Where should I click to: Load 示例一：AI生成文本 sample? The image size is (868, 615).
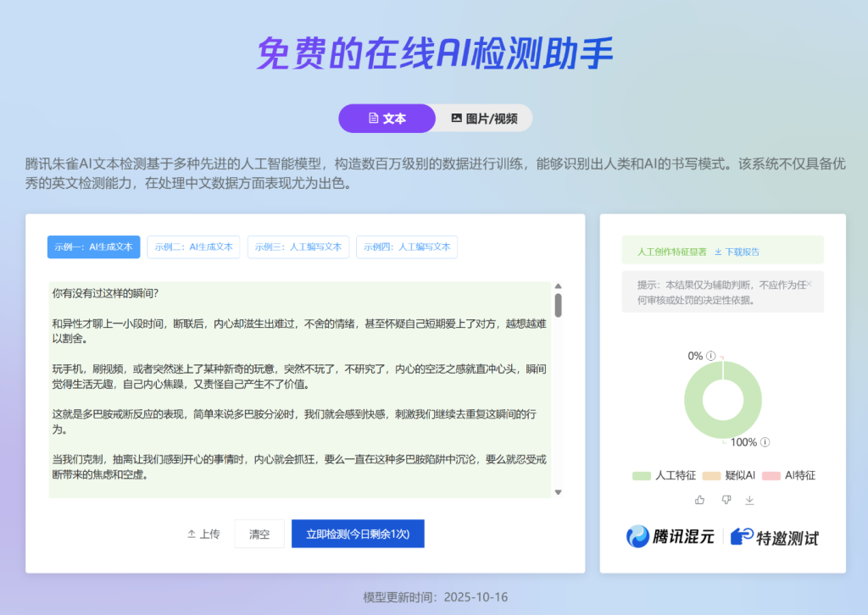[x=93, y=247]
